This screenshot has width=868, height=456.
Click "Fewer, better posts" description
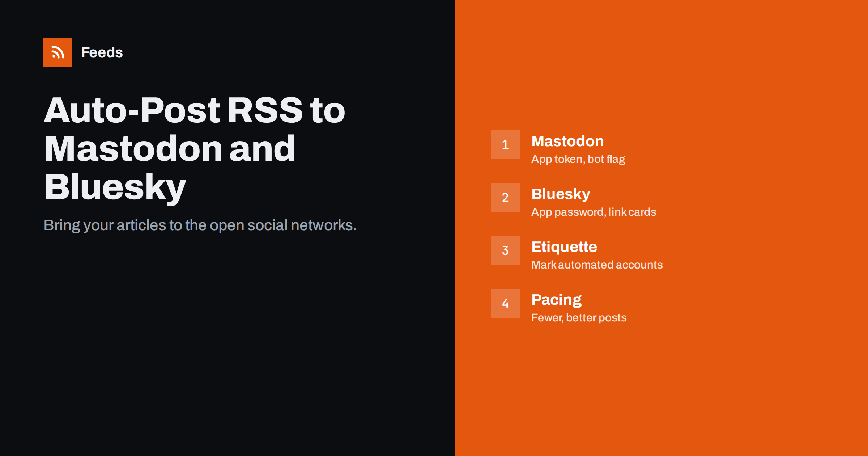click(579, 317)
